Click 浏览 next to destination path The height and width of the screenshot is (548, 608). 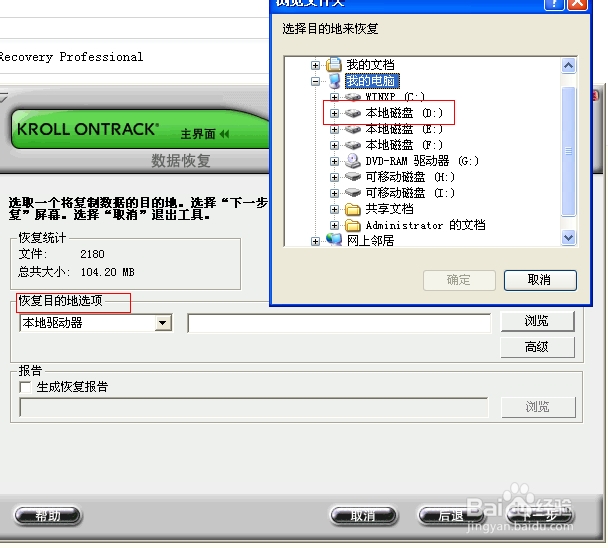pos(537,321)
